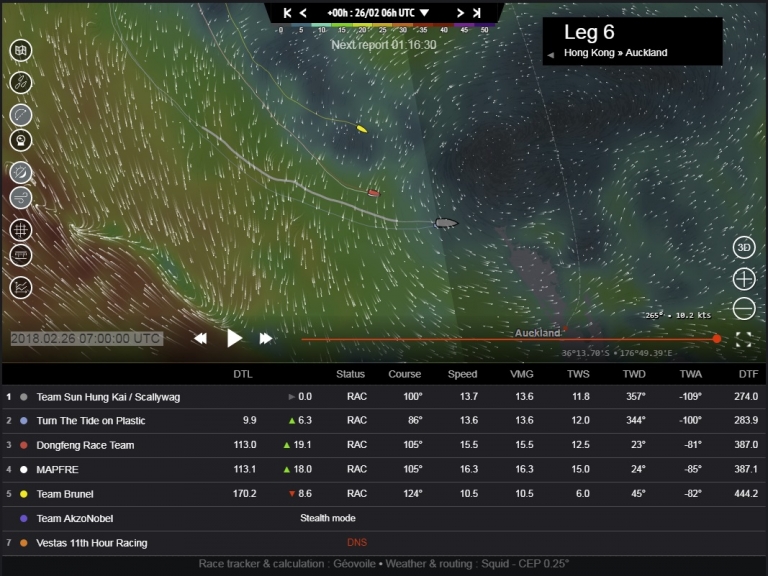768x576 pixels.
Task: Toggle the day/night overlay icon
Action: click(x=21, y=173)
